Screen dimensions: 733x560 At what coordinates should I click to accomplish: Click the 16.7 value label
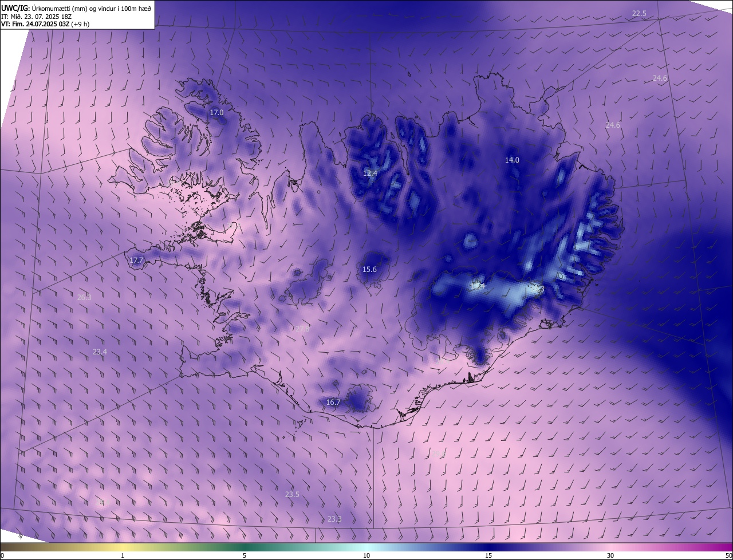[333, 403]
